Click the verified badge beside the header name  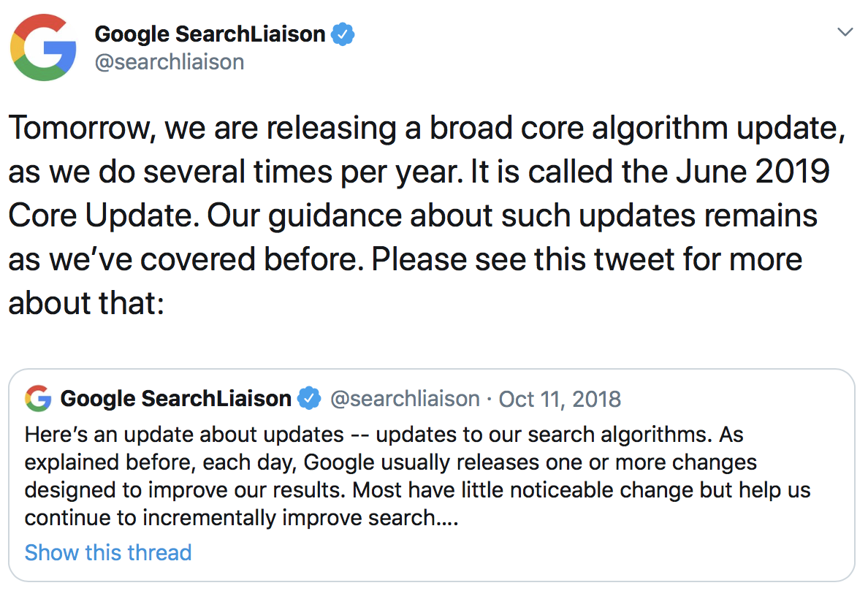344,34
